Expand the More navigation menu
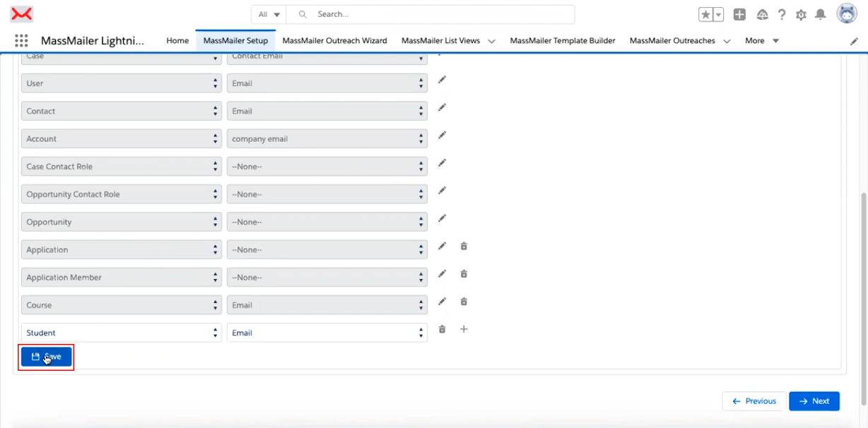This screenshot has width=868, height=428. (x=762, y=41)
